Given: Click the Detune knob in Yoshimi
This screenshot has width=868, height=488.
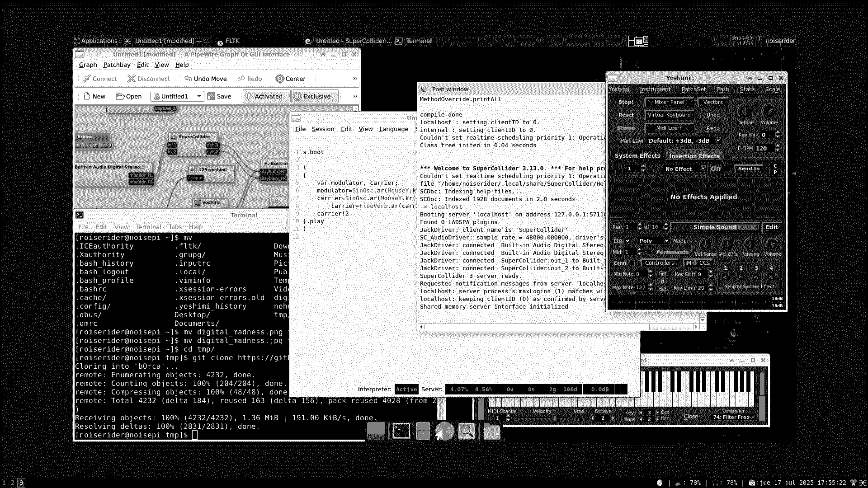Looking at the screenshot, I should pyautogui.click(x=745, y=111).
